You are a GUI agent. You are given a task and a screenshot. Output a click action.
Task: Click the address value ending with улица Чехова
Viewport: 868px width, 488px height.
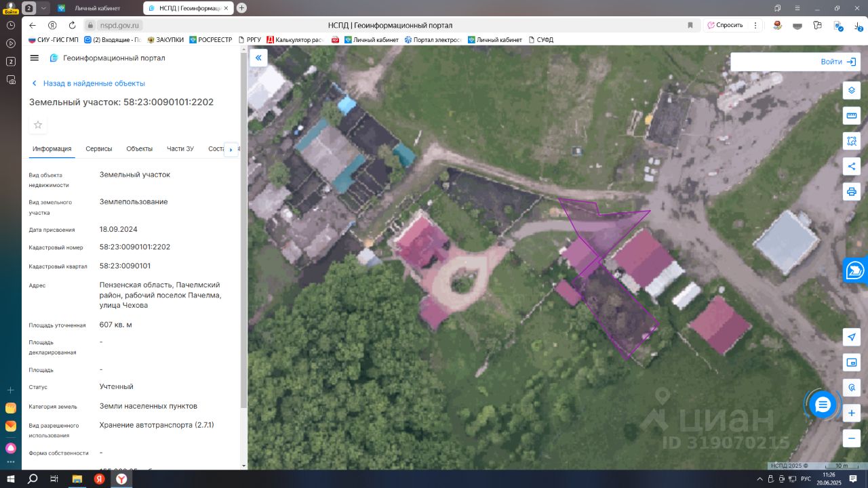[160, 295]
